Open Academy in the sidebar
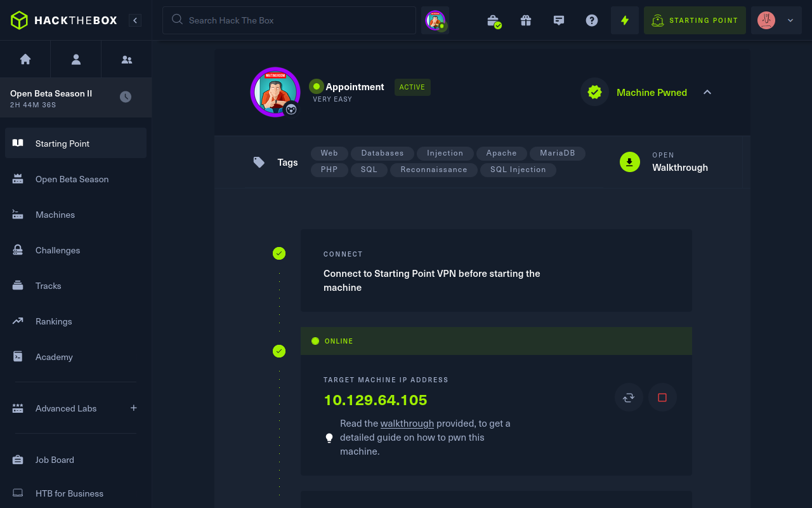This screenshot has width=812, height=508. point(75,357)
